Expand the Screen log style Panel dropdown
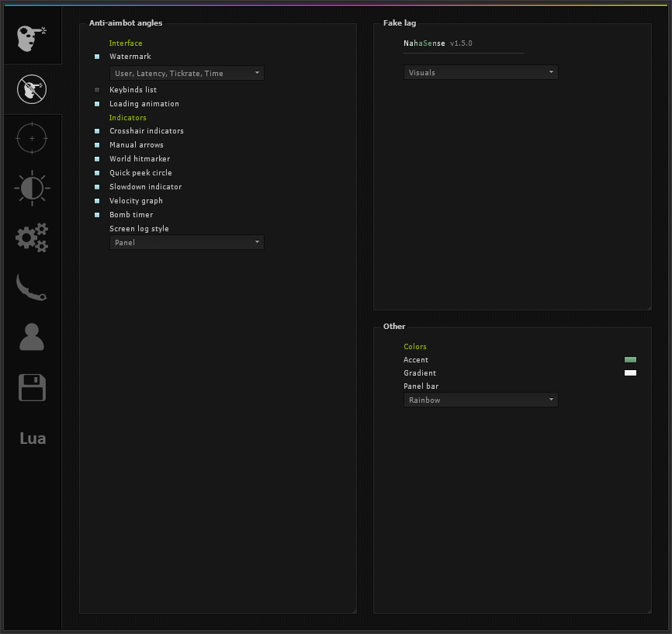This screenshot has width=672, height=634. point(187,242)
